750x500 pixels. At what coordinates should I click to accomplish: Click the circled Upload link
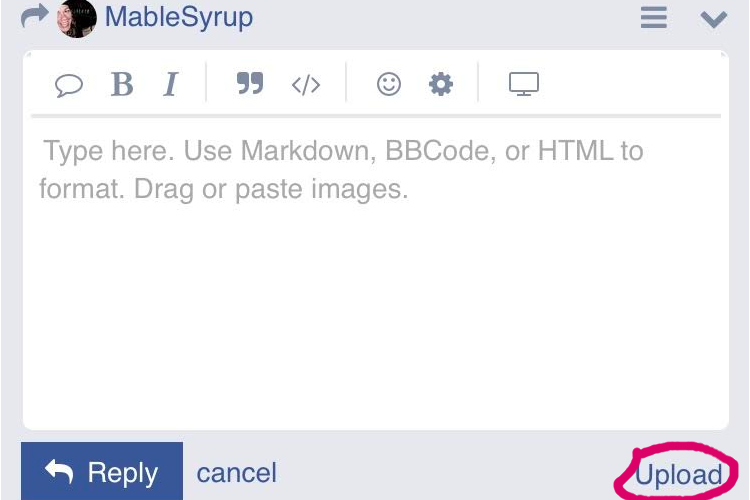(678, 475)
